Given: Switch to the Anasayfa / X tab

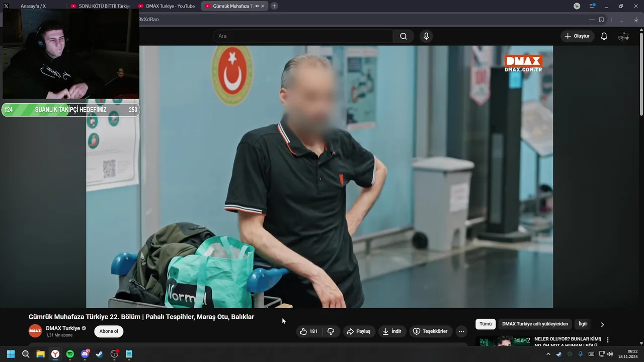Looking at the screenshot, I should (x=33, y=6).
